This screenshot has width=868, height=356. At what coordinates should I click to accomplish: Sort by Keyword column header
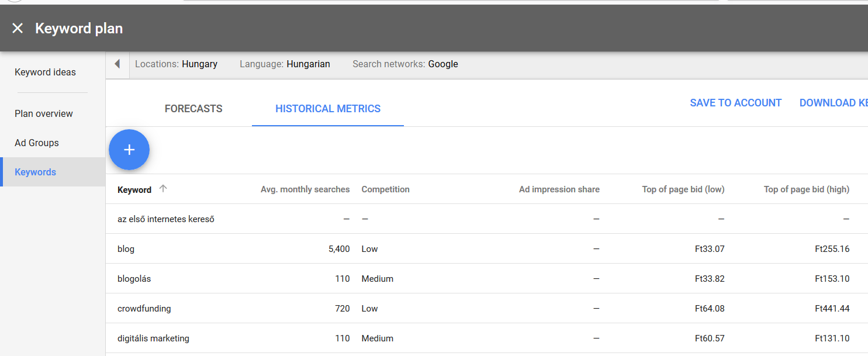(x=134, y=189)
